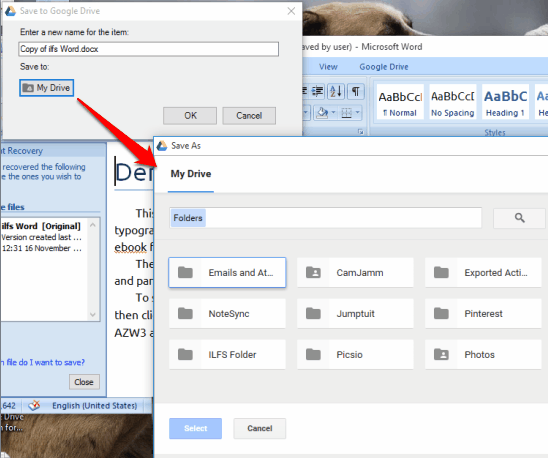Click Cancel in the Save As dialog
Image resolution: width=548 pixels, height=458 pixels.
(x=260, y=428)
